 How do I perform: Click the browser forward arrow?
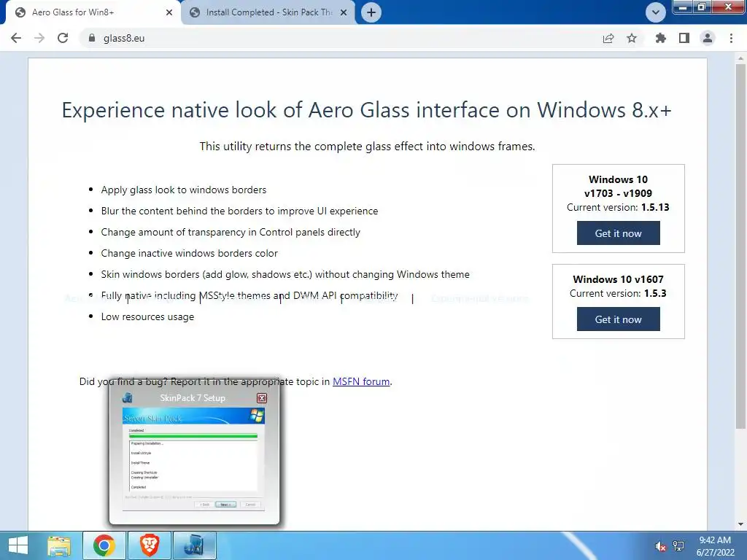tap(39, 38)
